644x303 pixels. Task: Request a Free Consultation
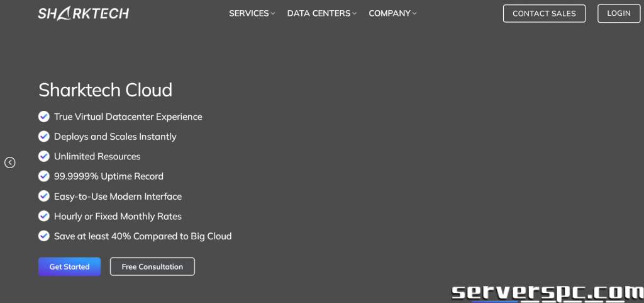click(152, 266)
